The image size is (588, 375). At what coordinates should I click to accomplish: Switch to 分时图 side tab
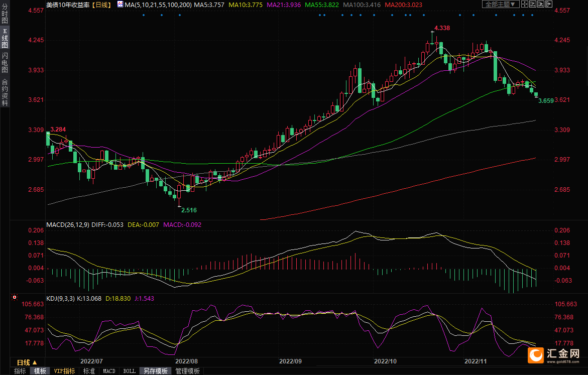click(x=5, y=14)
